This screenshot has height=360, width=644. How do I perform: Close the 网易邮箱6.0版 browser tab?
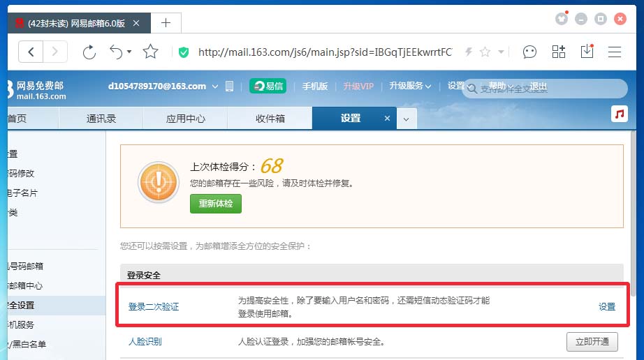(x=136, y=23)
